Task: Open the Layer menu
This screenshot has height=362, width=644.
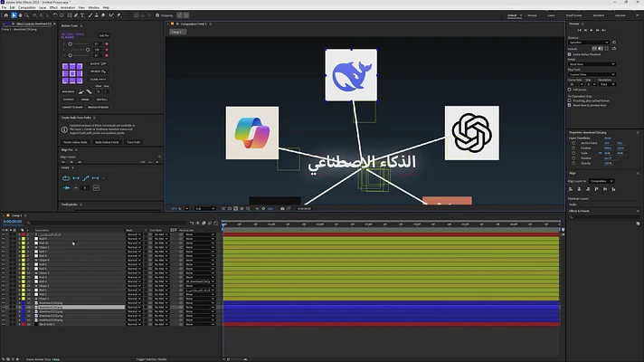Action: coord(43,7)
